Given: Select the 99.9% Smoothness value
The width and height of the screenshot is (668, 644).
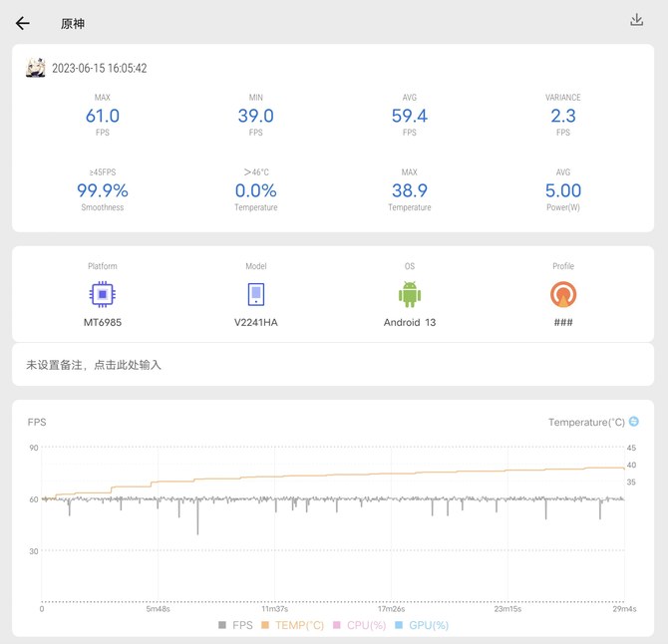Looking at the screenshot, I should (x=103, y=190).
